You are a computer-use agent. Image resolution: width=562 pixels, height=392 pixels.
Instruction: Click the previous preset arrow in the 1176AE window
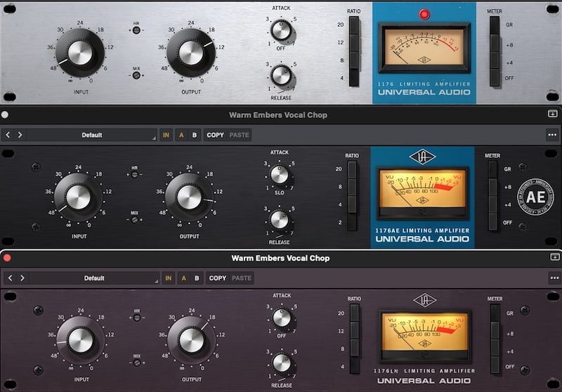[x=8, y=135]
